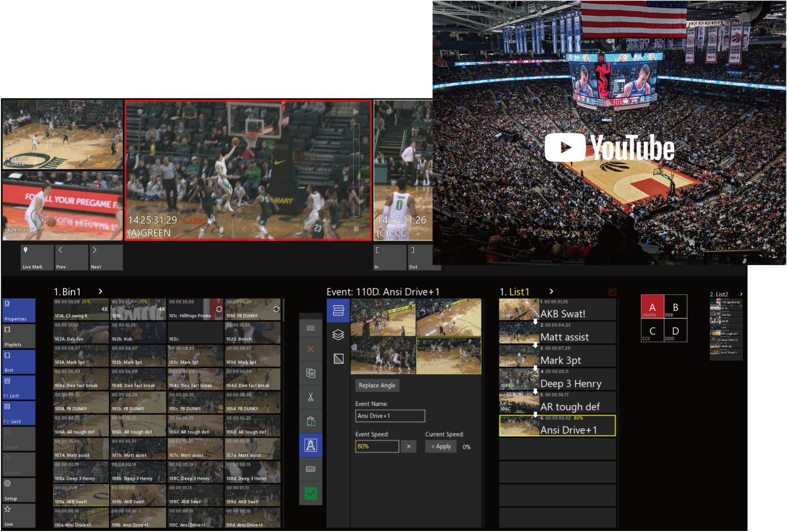Open P1: List1 in the sidebar
This screenshot has height=532, width=787.
click(x=19, y=388)
